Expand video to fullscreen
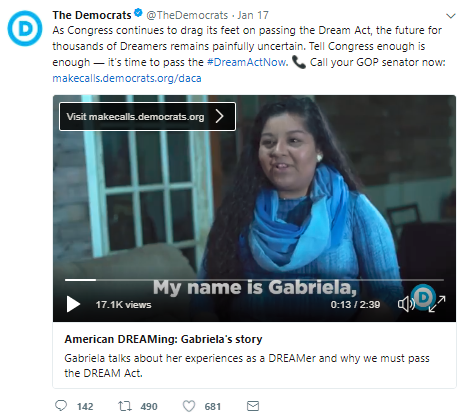The image size is (465, 418). coord(437,304)
